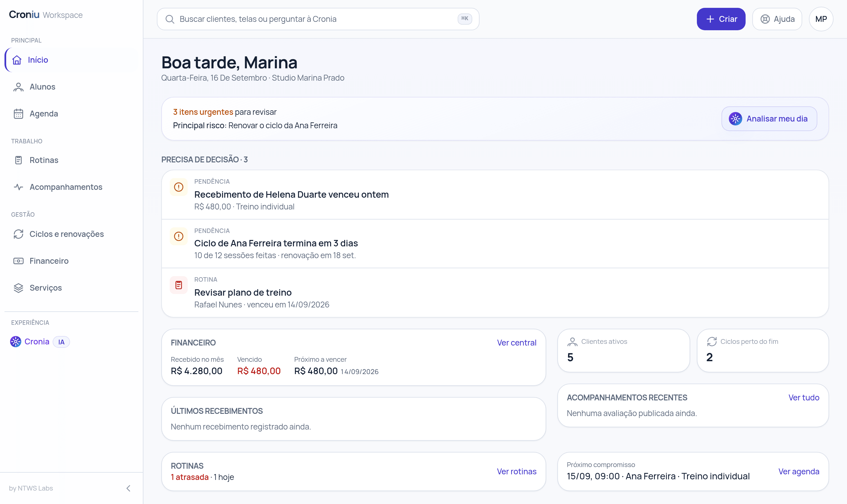
Task: Open the Ver rotinas link
Action: (516, 472)
